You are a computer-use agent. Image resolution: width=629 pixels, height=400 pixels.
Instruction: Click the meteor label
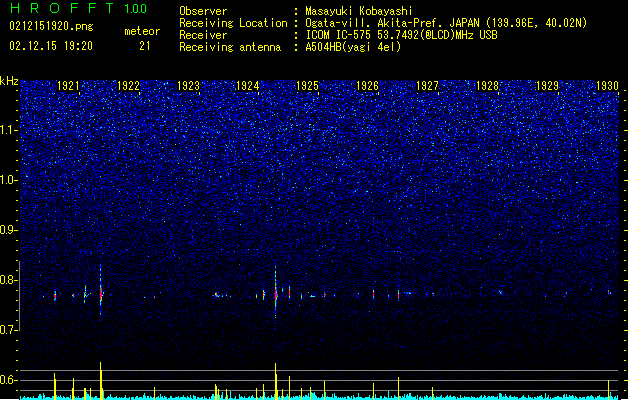tap(142, 31)
